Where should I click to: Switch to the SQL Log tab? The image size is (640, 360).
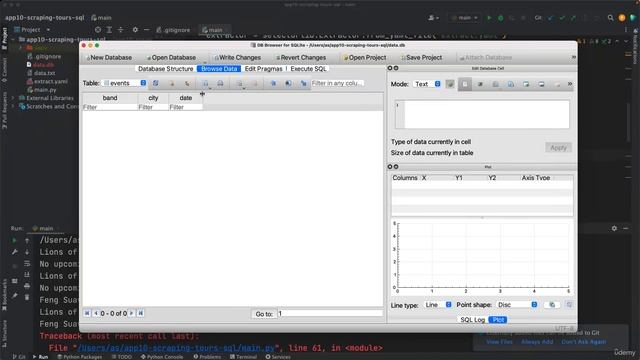click(472, 320)
